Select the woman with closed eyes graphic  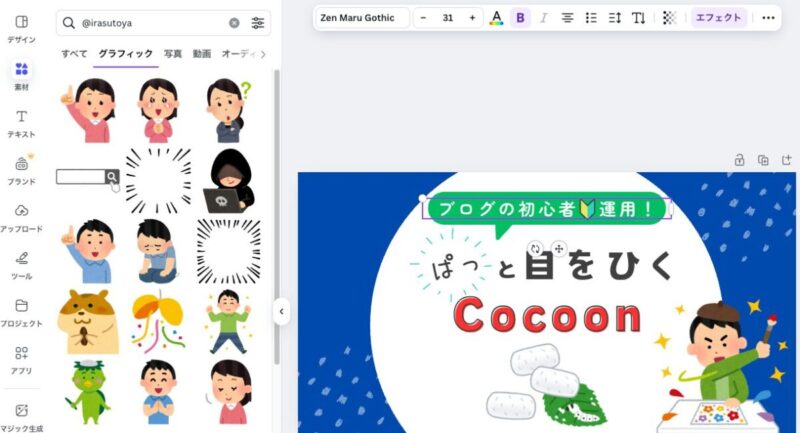point(229,392)
